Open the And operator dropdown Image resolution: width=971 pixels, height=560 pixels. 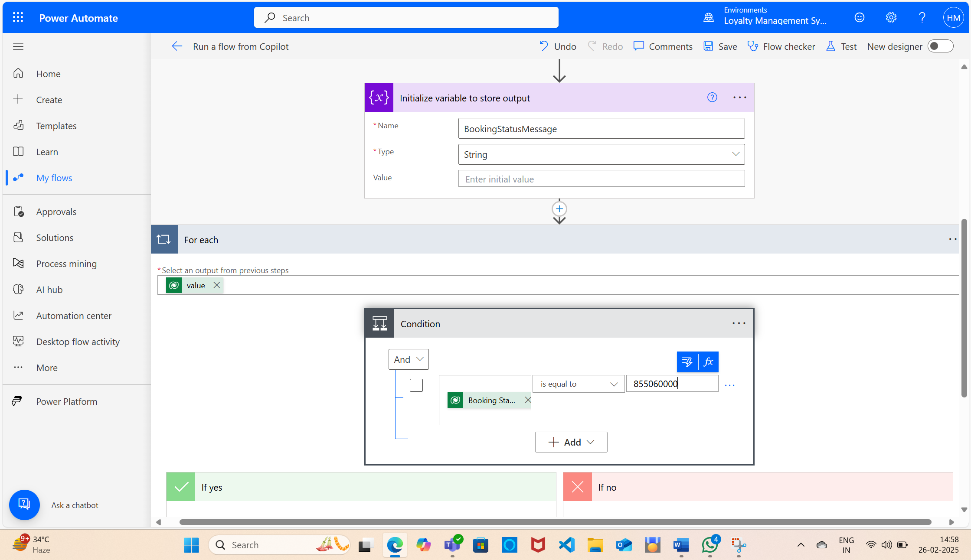(408, 359)
